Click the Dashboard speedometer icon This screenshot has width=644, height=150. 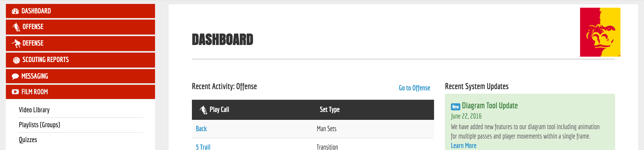[15, 11]
